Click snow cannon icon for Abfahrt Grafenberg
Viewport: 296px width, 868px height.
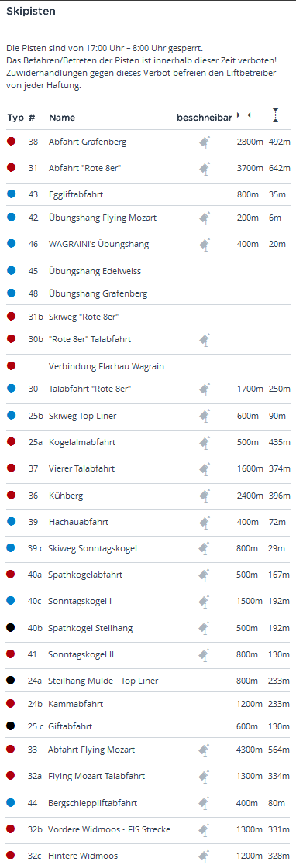205,142
